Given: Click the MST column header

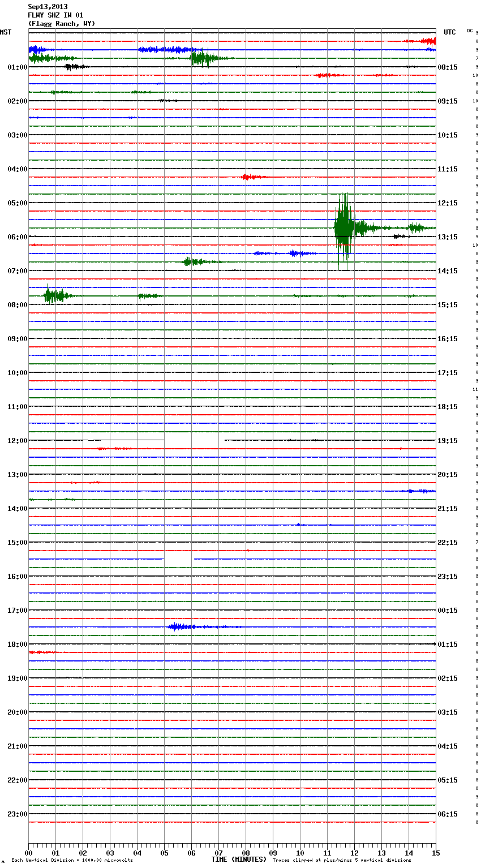Looking at the screenshot, I should 6,32.
